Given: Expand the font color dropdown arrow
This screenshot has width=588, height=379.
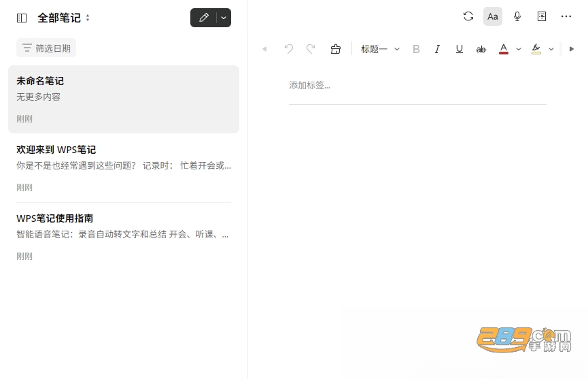Looking at the screenshot, I should (519, 49).
